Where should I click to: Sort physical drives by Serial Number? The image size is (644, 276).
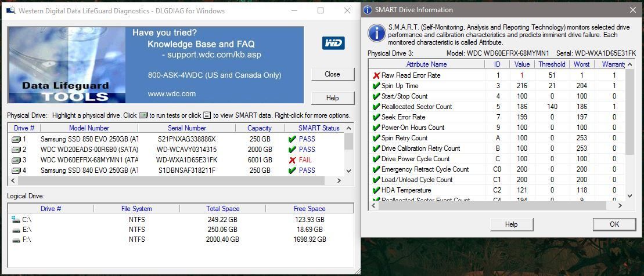[187, 128]
